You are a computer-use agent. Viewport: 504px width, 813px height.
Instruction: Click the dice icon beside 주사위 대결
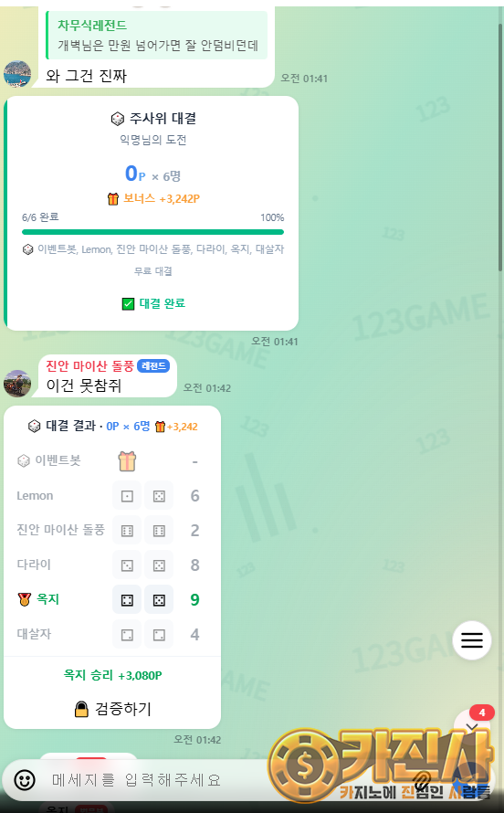pyautogui.click(x=118, y=119)
